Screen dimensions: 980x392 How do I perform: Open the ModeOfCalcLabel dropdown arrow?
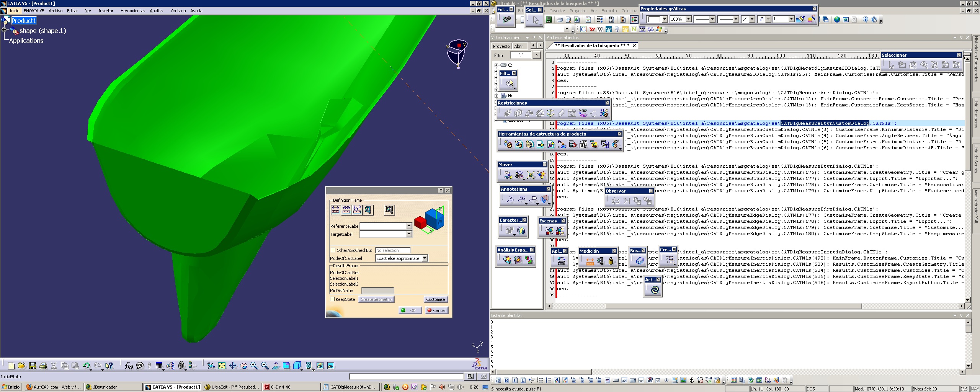point(425,258)
